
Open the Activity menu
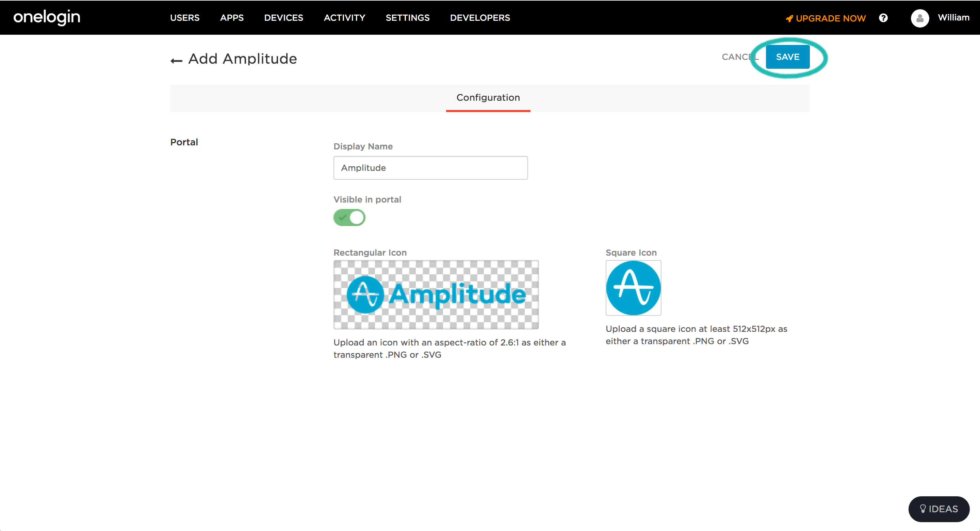pyautogui.click(x=344, y=18)
